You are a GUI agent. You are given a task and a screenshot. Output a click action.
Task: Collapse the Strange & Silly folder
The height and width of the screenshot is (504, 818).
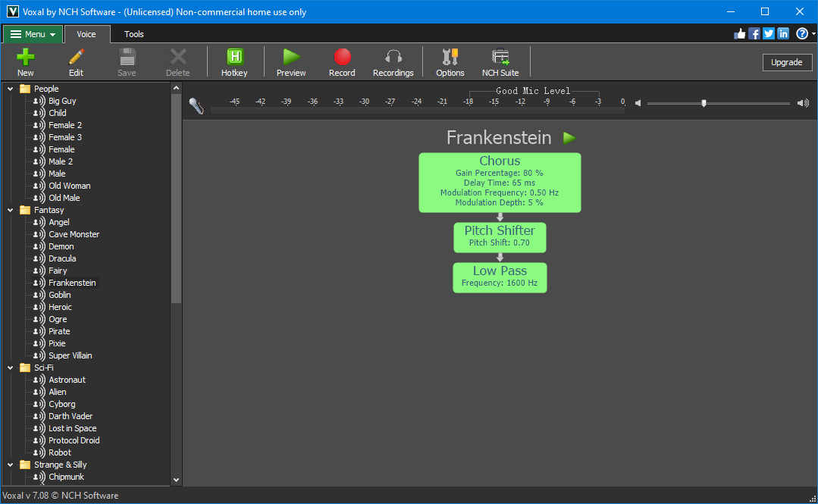(x=10, y=465)
